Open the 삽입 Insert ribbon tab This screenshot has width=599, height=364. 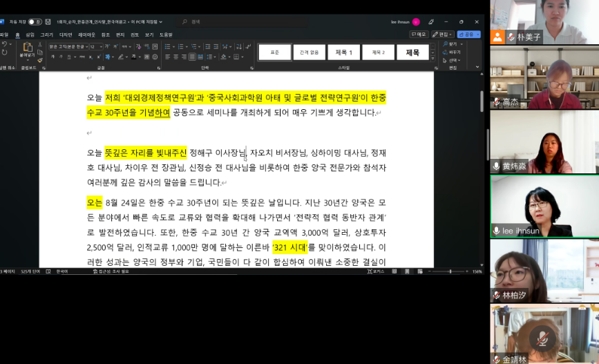pos(30,34)
